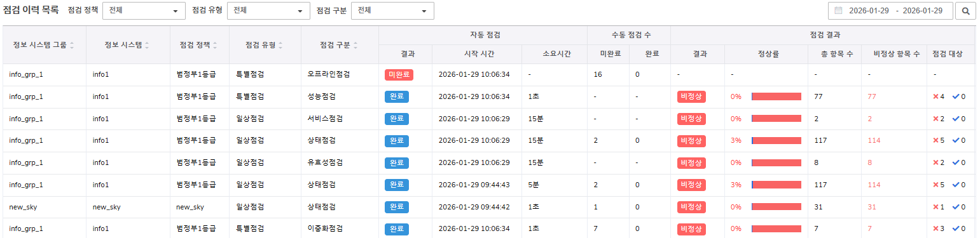Click the 완료 badge in 이중화점검 row
Viewport: 980px width, 238px height.
coord(397,228)
